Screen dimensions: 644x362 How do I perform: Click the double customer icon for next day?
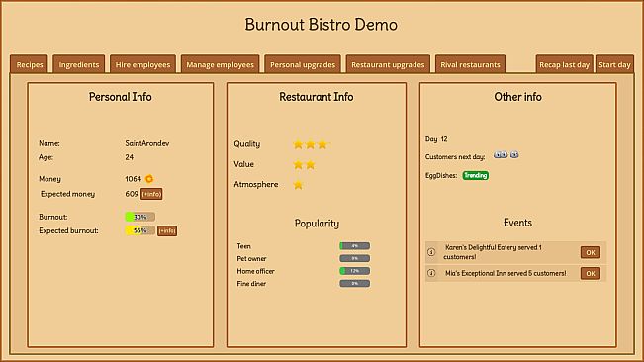tap(501, 154)
